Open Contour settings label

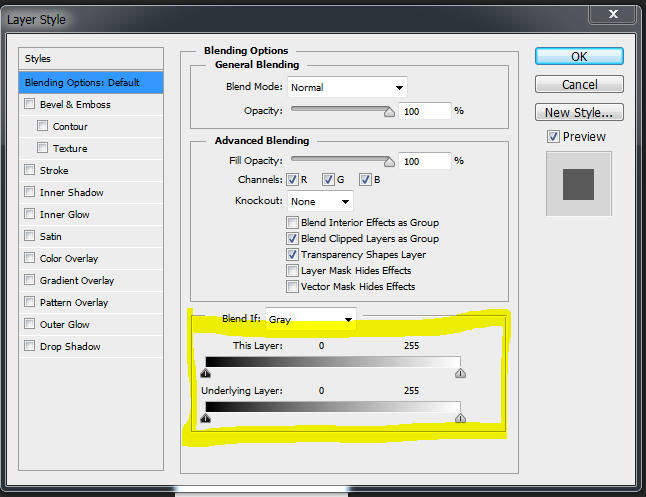coord(70,126)
